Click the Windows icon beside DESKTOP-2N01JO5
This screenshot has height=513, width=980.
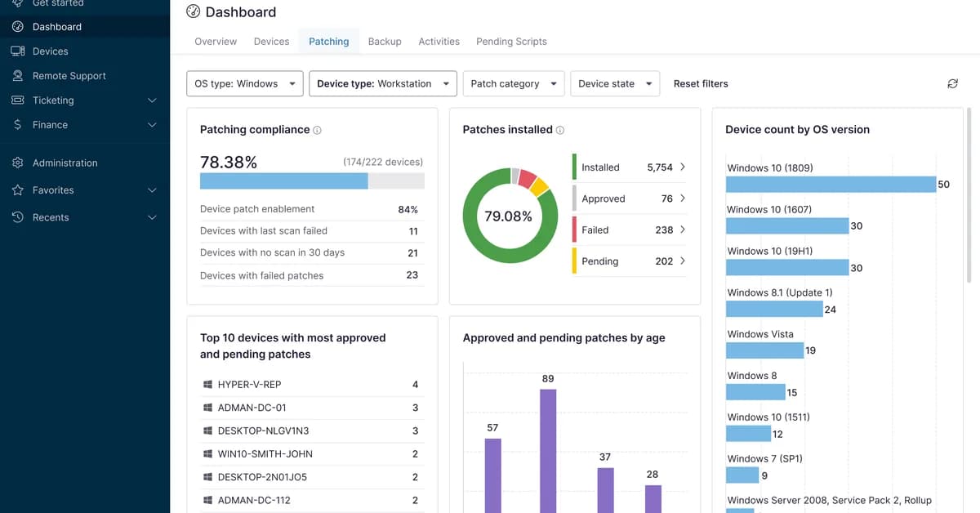coord(207,477)
